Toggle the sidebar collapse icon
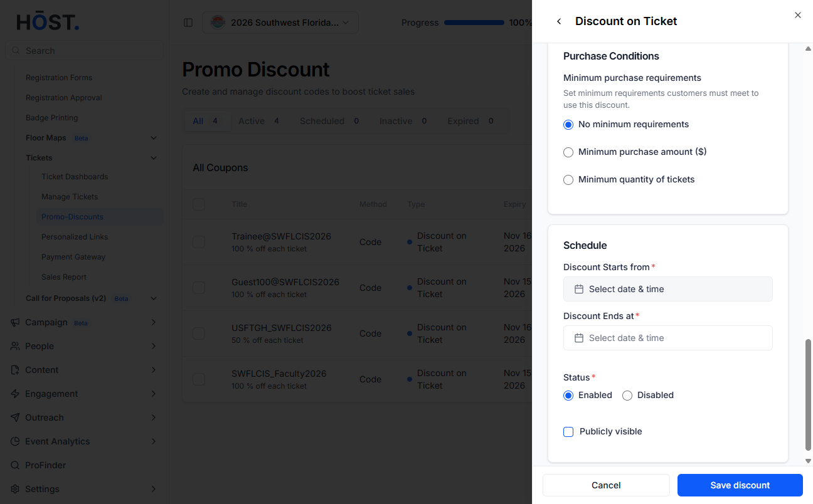813x504 pixels. pyautogui.click(x=188, y=23)
